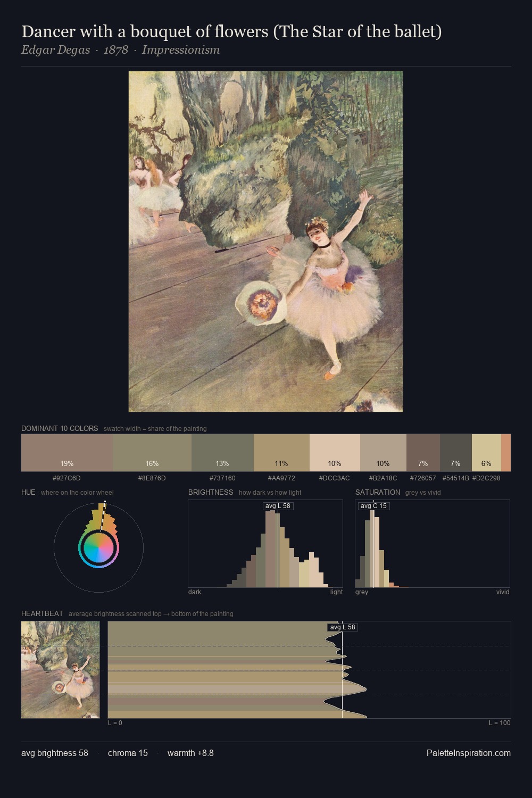Viewport: 532px width, 798px height.
Task: Pick the #D2C298 swatch at 6%
Action: [486, 453]
